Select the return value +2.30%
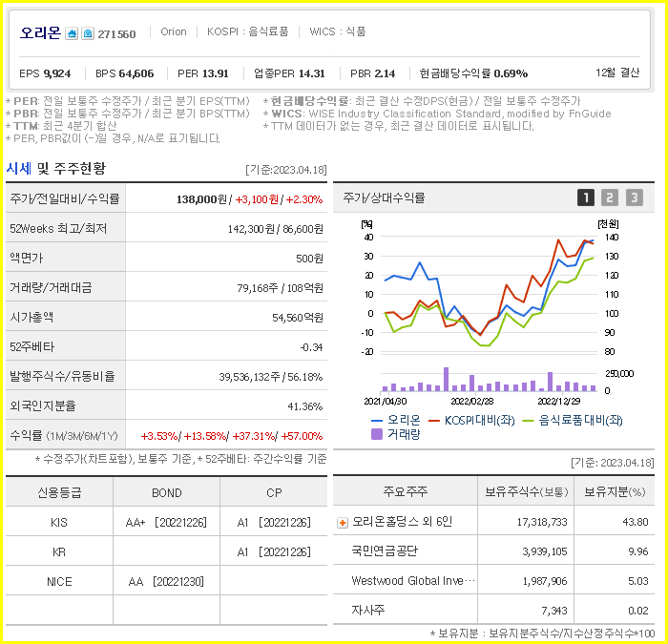 304,199
